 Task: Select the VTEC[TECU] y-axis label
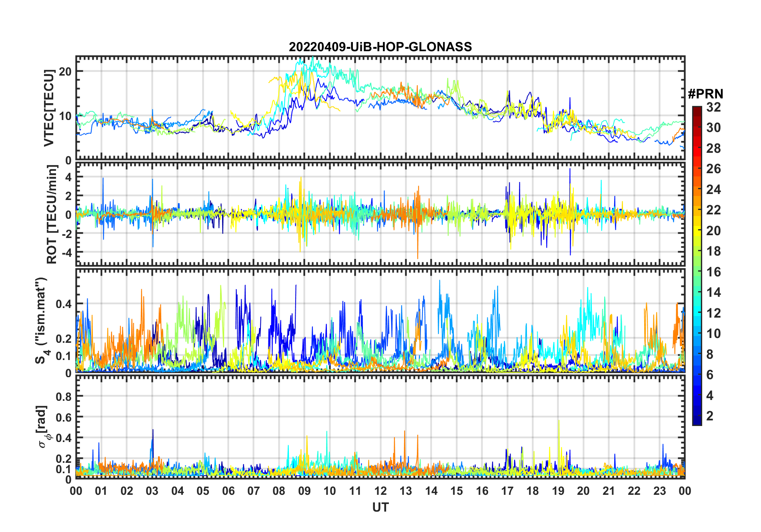click(49, 108)
